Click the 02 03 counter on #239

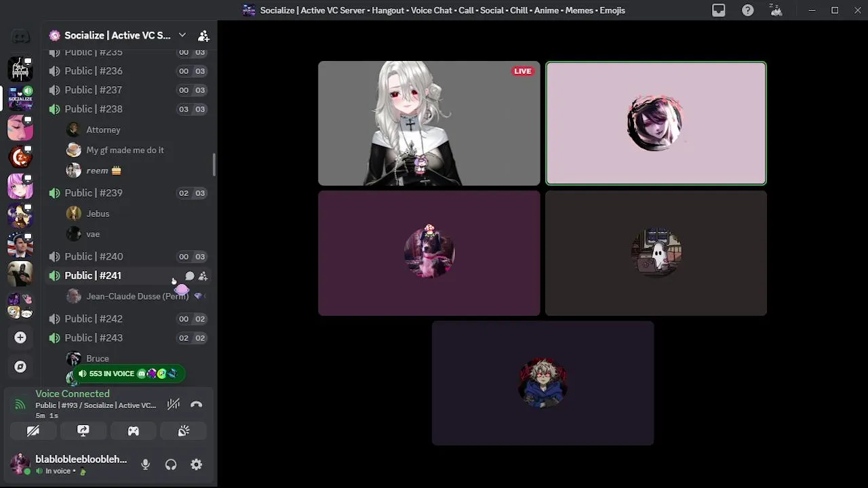point(192,193)
